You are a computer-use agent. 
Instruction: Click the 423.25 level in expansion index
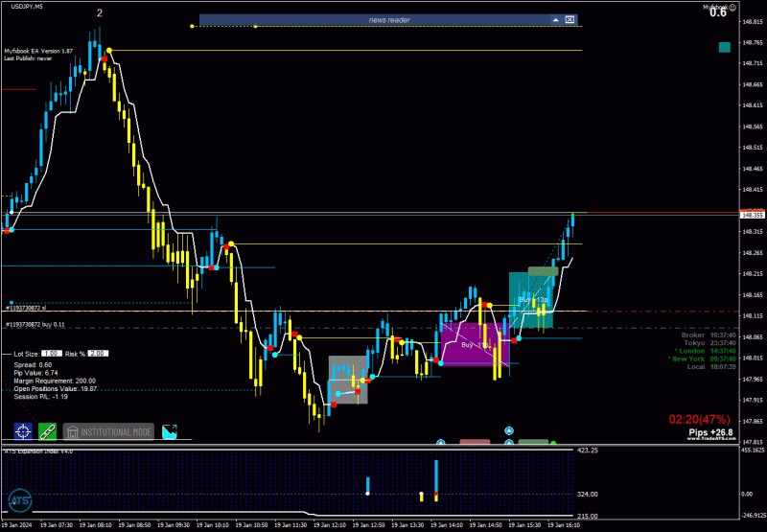pos(588,451)
